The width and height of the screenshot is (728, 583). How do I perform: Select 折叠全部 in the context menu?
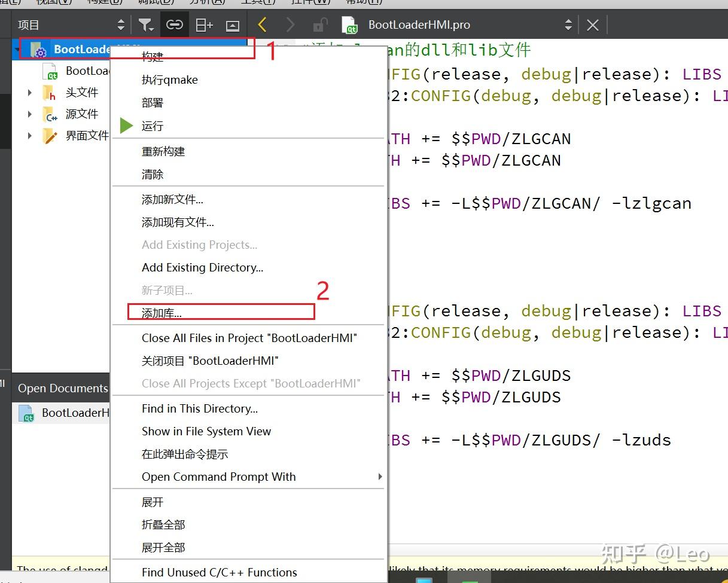coord(163,524)
